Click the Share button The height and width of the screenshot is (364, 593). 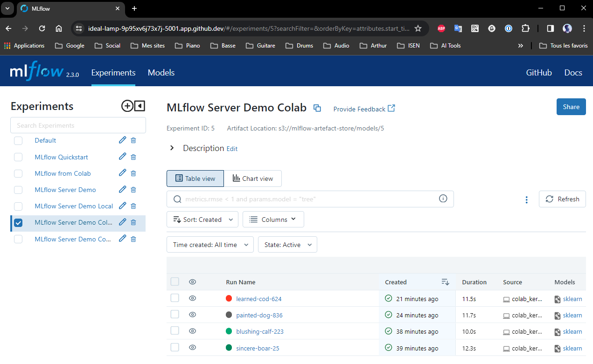(x=571, y=107)
